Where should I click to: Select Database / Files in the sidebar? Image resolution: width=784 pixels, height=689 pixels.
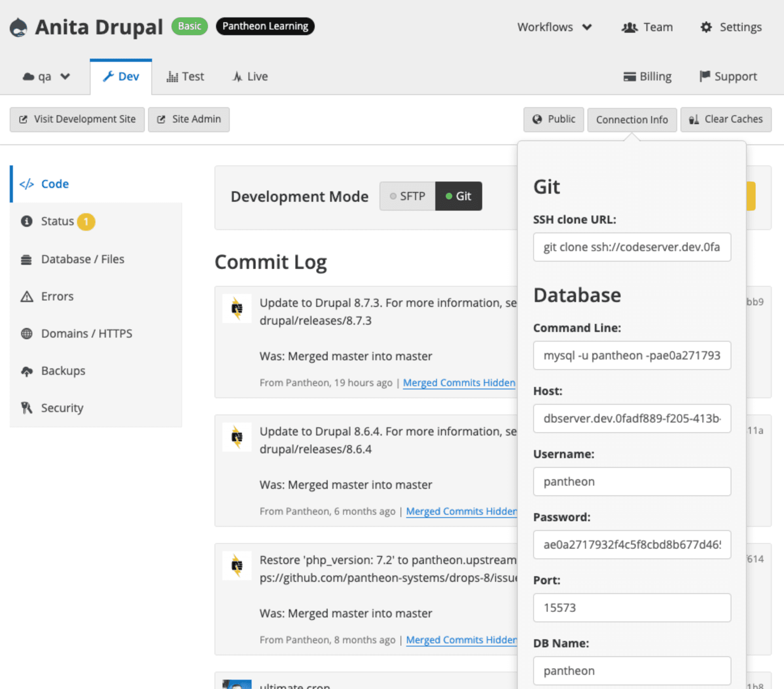pyautogui.click(x=82, y=259)
